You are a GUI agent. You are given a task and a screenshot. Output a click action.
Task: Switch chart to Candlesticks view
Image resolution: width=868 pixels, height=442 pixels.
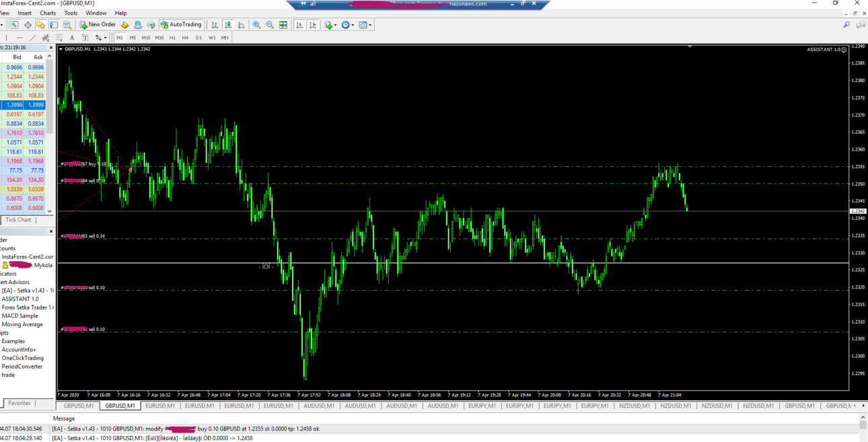tap(228, 25)
